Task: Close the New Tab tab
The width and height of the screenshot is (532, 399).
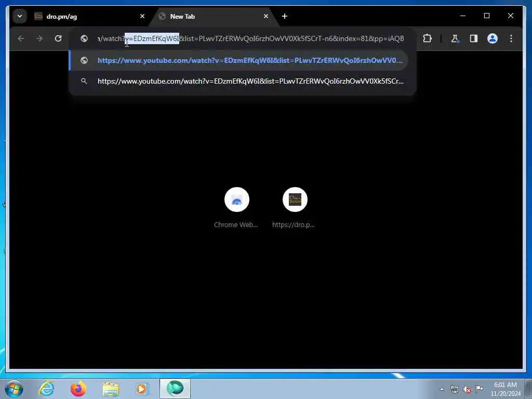Action: tap(266, 16)
